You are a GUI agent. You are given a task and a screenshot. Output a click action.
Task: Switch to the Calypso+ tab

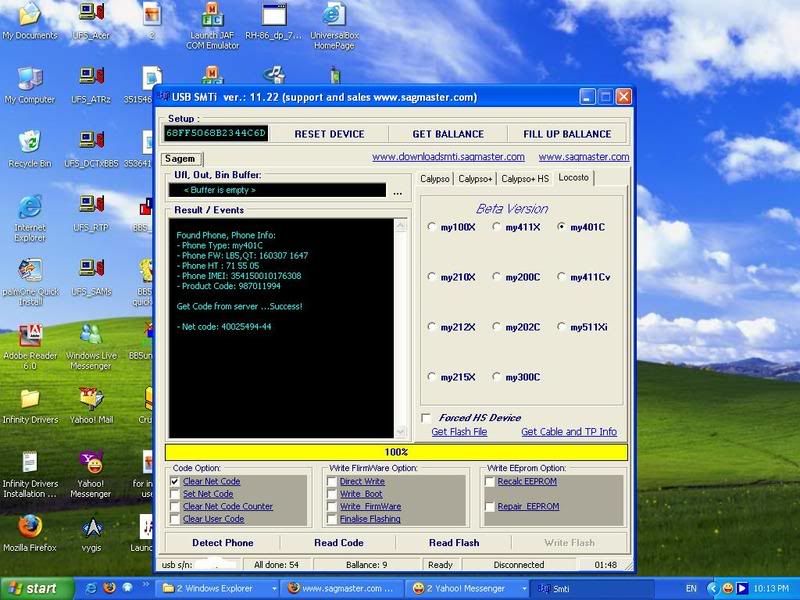click(475, 179)
